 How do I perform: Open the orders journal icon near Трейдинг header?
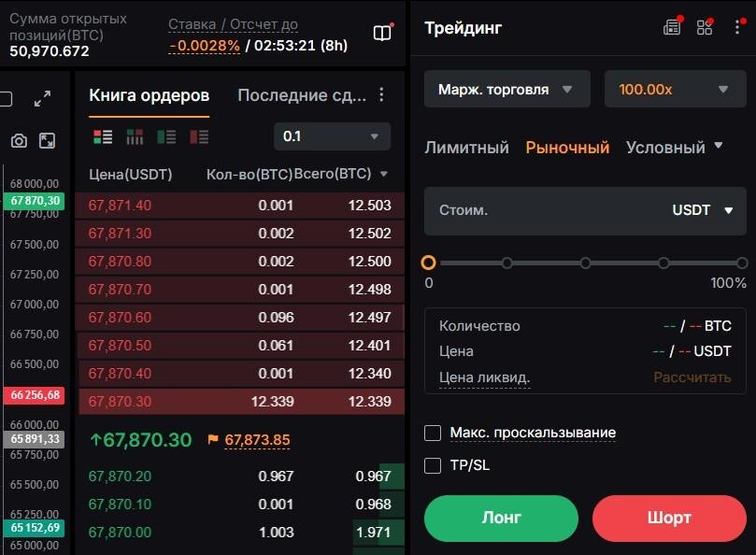[672, 26]
